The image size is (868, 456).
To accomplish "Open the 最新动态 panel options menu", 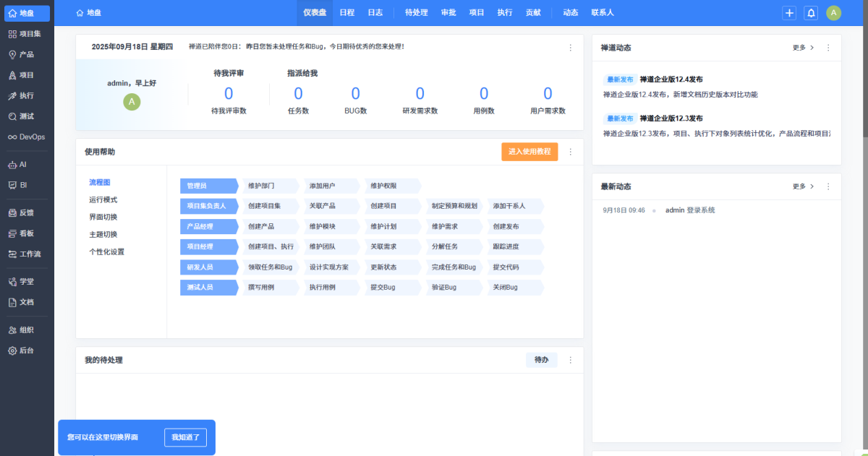I will pos(828,186).
